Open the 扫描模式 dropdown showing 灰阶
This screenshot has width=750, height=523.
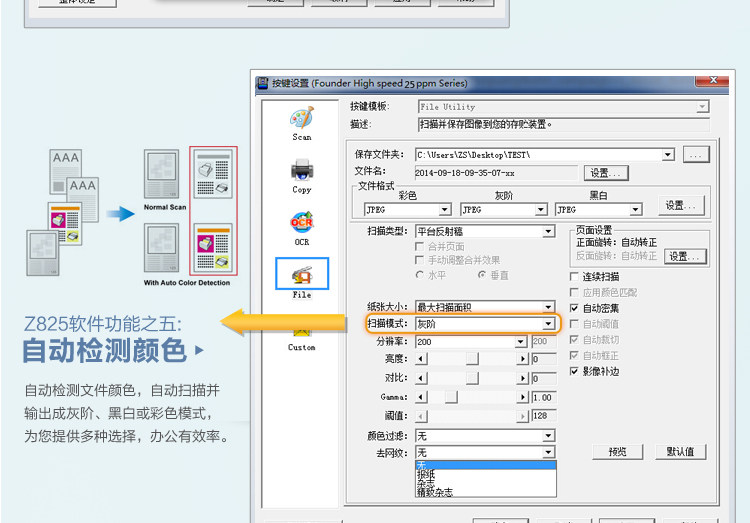pyautogui.click(x=485, y=324)
